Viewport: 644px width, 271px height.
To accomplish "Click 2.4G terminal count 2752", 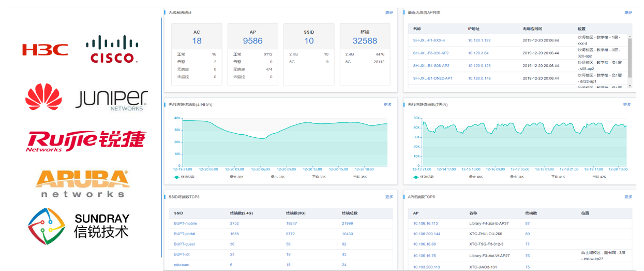I will (x=235, y=223).
